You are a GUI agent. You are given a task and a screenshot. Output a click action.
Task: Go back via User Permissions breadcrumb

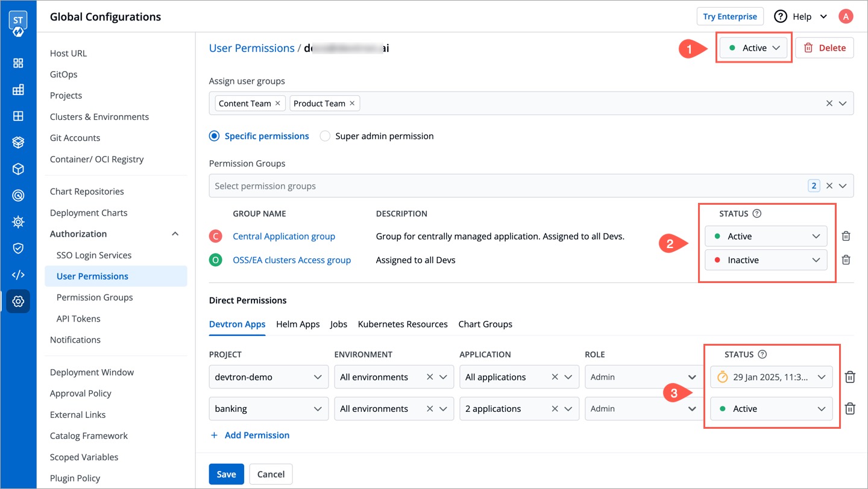(251, 48)
